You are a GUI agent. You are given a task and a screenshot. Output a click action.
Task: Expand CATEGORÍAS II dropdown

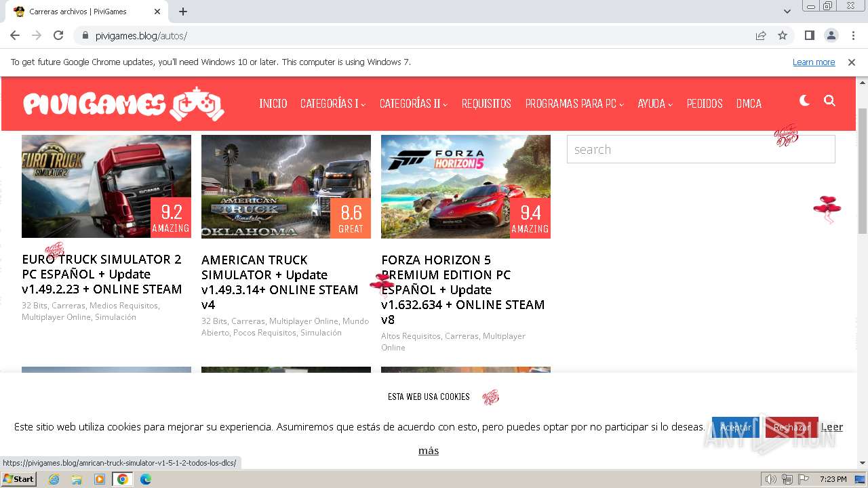[414, 104]
